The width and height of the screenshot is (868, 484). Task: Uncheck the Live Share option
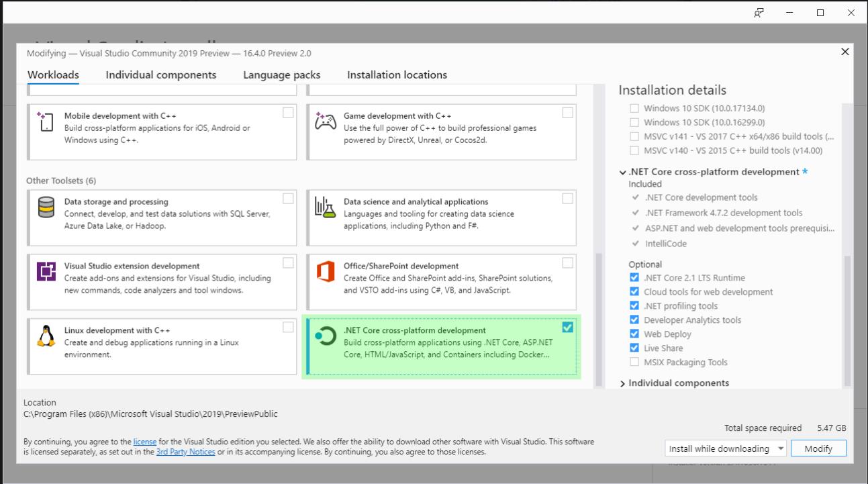pos(634,348)
